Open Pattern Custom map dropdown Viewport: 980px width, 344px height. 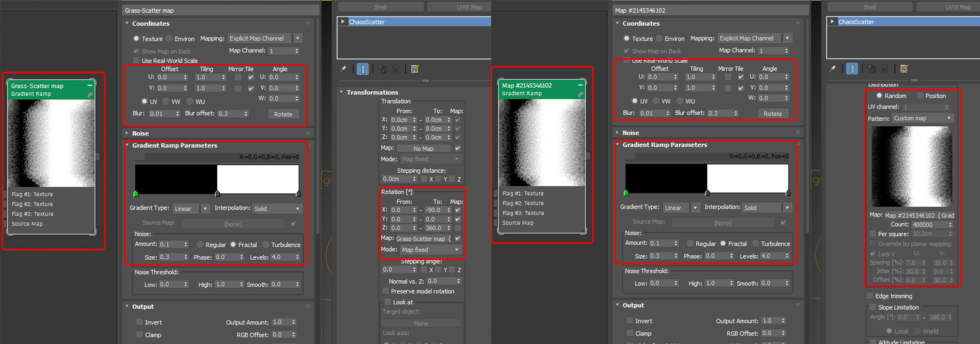(923, 118)
